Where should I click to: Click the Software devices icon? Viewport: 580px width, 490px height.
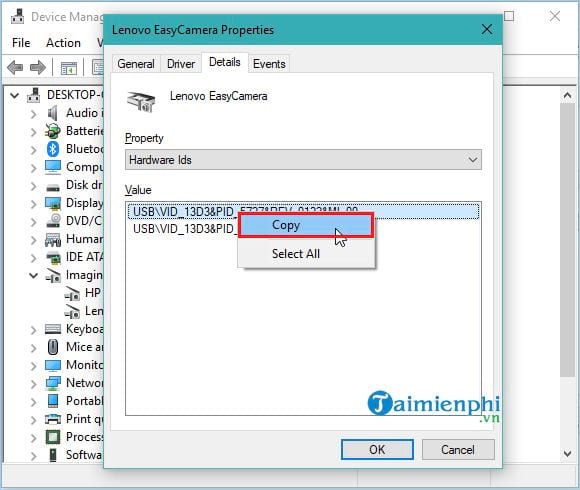(53, 455)
